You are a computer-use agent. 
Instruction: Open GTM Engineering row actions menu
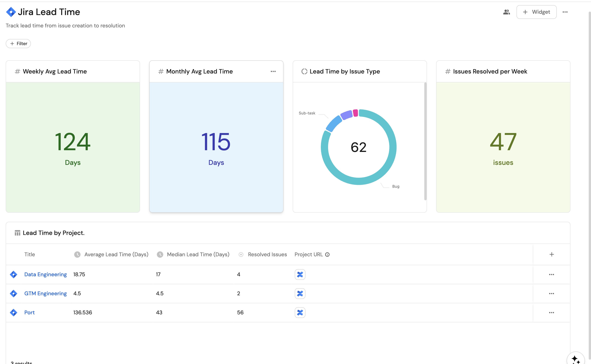(x=552, y=293)
